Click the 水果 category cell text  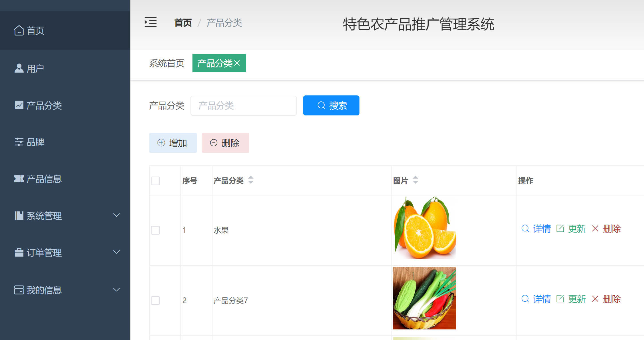[x=221, y=230]
